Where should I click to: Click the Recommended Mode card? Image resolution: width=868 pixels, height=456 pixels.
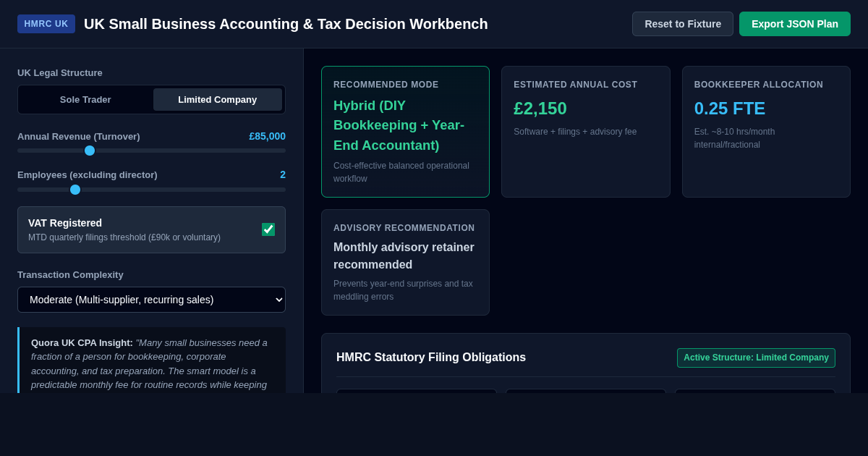point(405,132)
